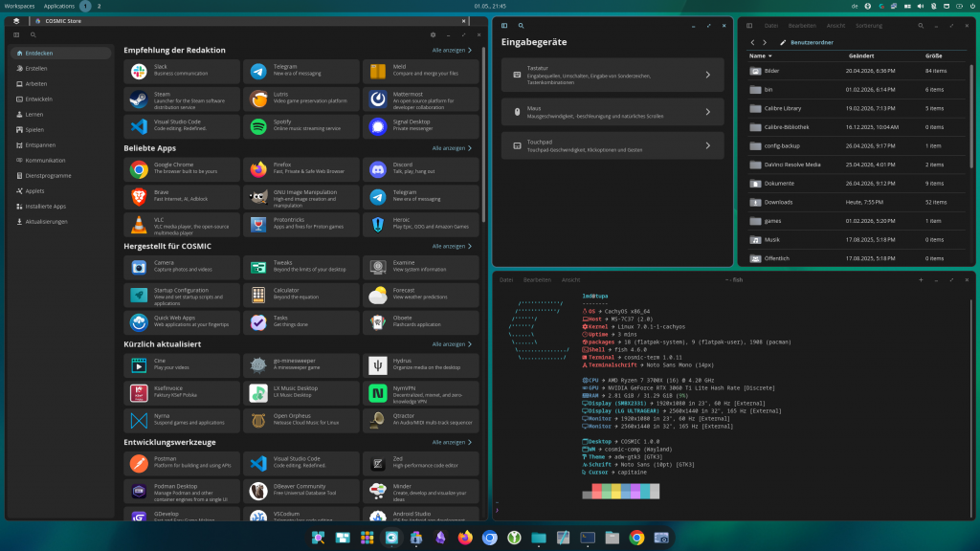Go forward in the Files window
Image resolution: width=980 pixels, height=551 pixels.
(x=765, y=42)
